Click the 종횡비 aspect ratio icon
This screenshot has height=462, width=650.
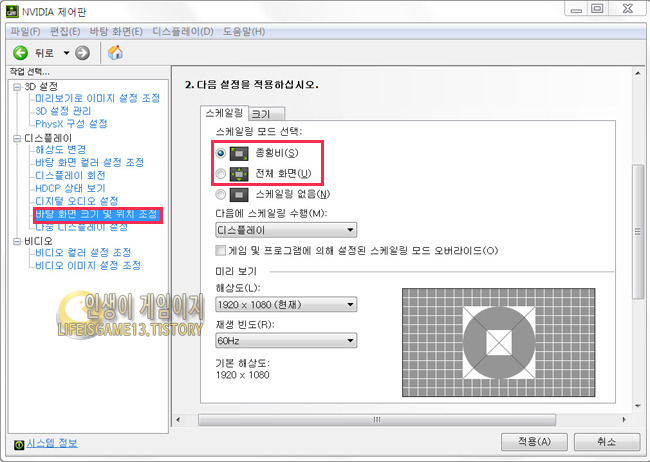239,153
